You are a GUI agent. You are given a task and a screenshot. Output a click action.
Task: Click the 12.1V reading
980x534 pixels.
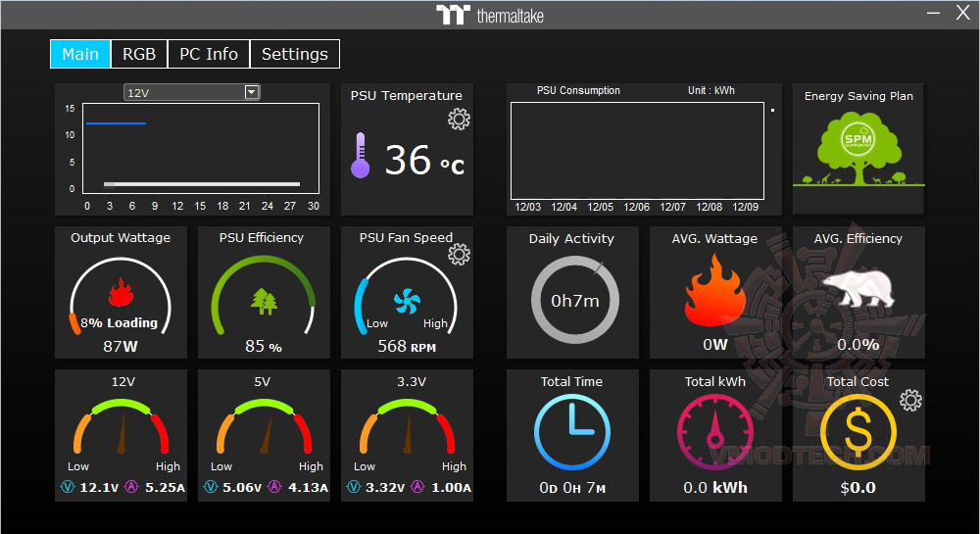(x=99, y=488)
